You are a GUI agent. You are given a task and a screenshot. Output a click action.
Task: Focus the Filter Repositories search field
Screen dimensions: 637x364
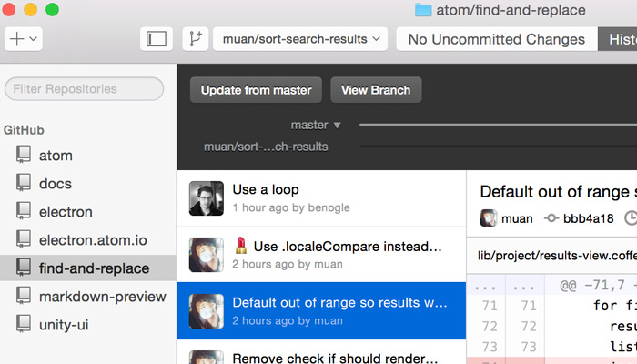click(x=84, y=88)
